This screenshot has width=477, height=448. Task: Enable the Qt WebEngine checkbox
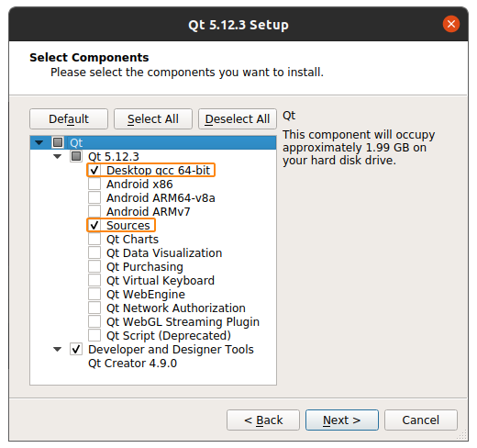click(94, 294)
